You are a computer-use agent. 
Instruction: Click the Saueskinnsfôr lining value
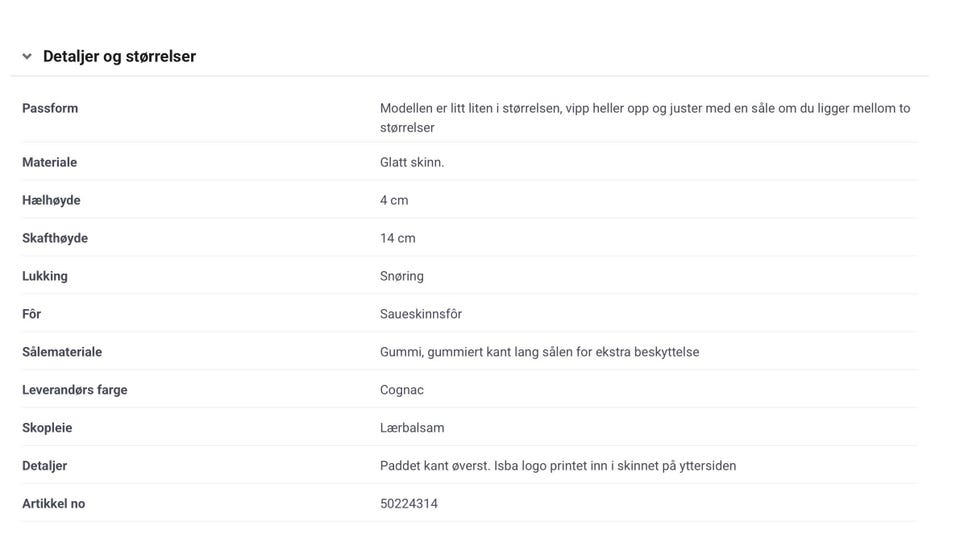(x=420, y=314)
